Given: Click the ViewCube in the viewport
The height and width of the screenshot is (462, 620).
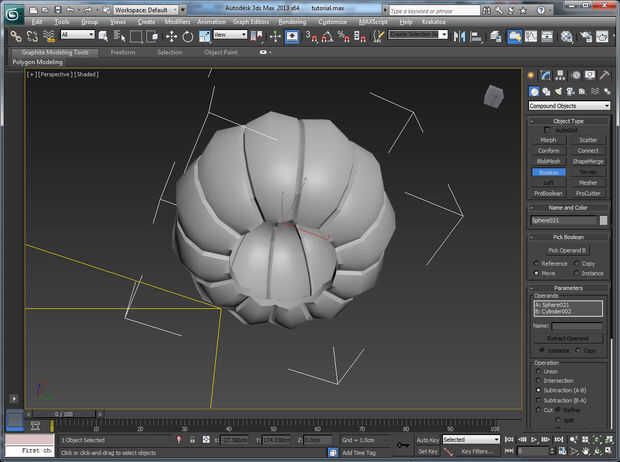Looking at the screenshot, I should 494,96.
